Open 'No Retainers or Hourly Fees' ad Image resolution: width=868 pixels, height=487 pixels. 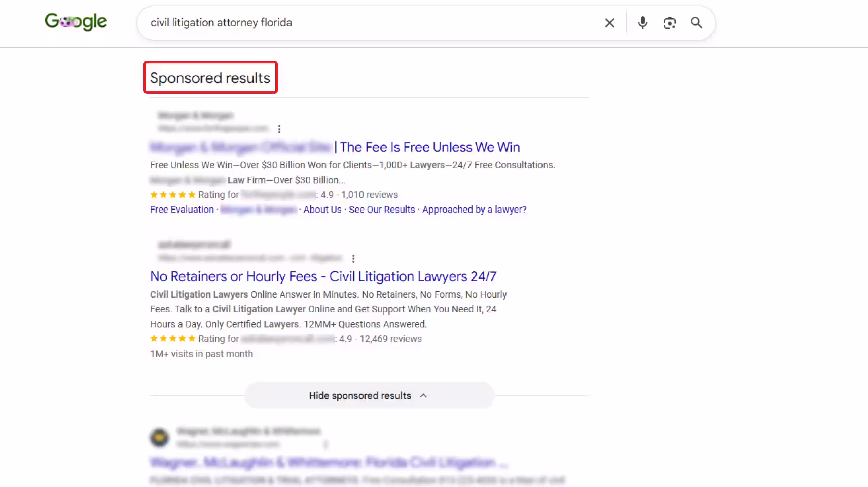pyautogui.click(x=323, y=276)
